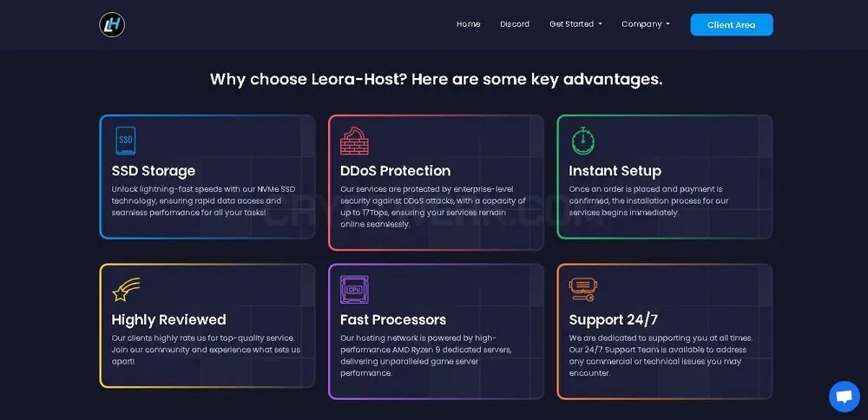The image size is (868, 420).
Task: Click the Client Area button
Action: point(731,25)
